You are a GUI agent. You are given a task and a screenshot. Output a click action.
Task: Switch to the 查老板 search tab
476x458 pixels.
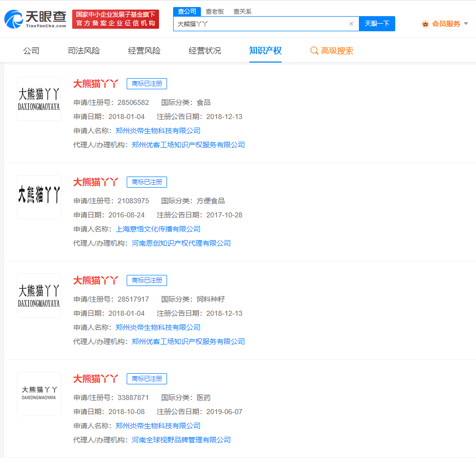coord(215,11)
